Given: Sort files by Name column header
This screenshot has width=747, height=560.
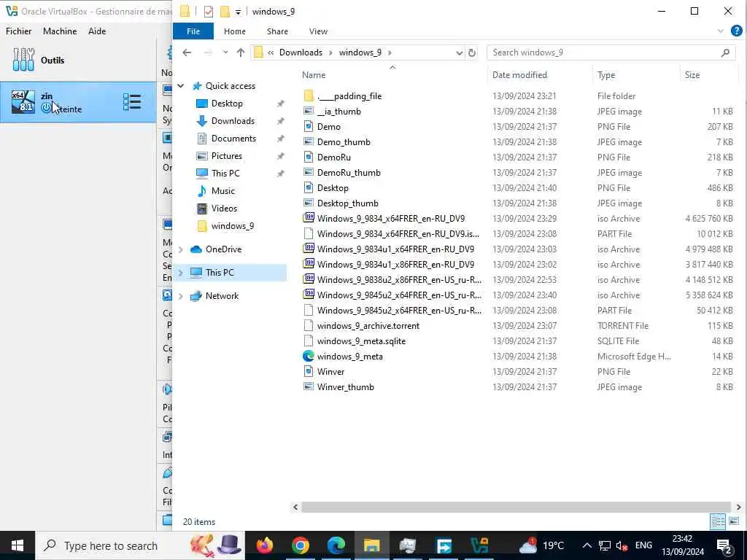Looking at the screenshot, I should tap(314, 75).
